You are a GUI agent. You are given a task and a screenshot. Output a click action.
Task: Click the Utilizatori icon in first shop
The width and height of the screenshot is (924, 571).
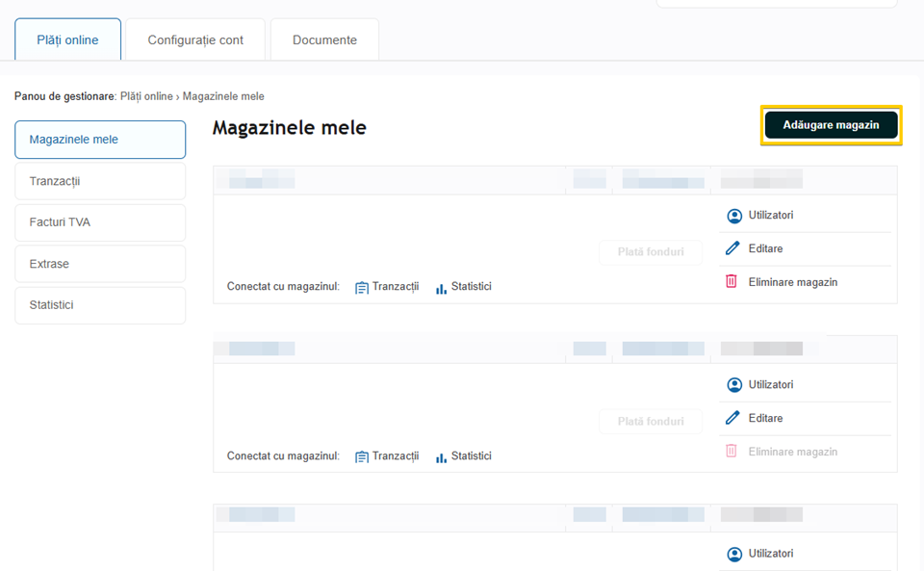click(x=734, y=216)
